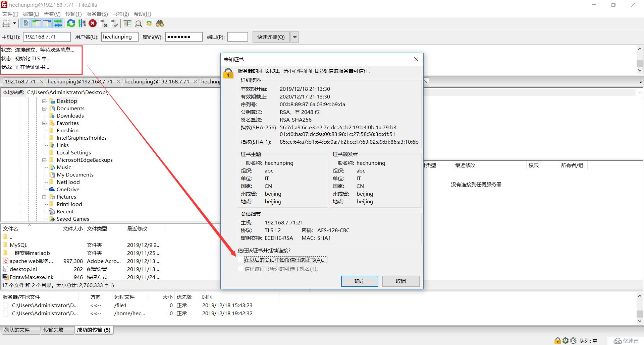Viewport: 644px width, 345px height.
Task: Switch to the 成功的传输 (5) tab
Action: pos(94,330)
